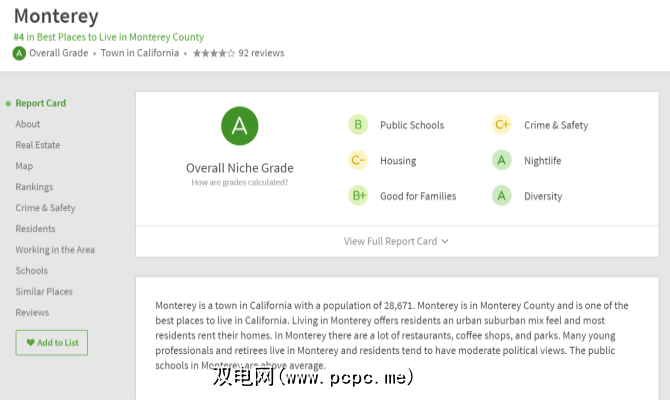Click the star rating in the header
670x400 pixels.
click(x=213, y=53)
